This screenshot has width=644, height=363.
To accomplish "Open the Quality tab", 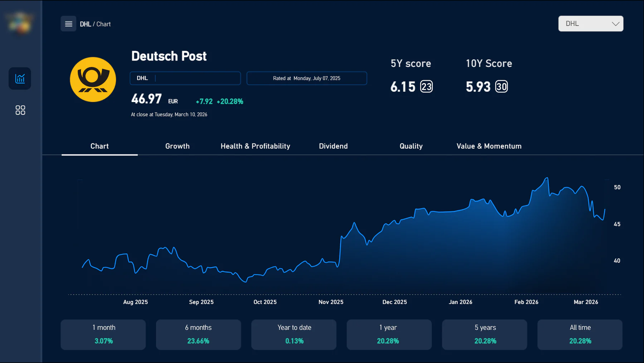I will pos(411,146).
